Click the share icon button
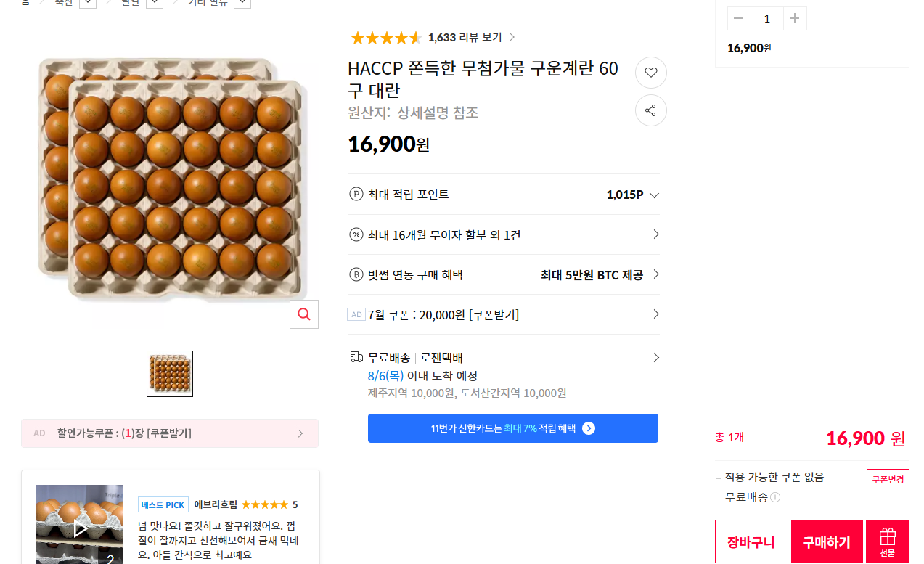Viewport: 924px width, 564px height. tap(650, 110)
